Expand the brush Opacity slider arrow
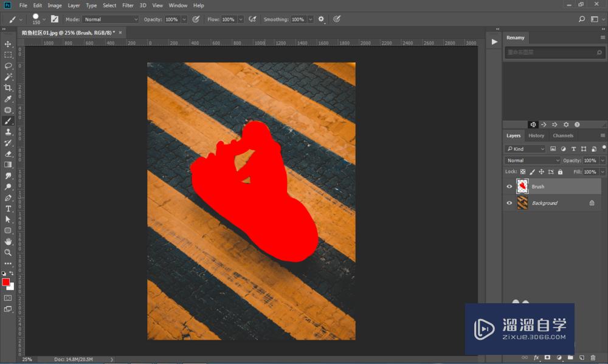The height and width of the screenshot is (364, 608). pos(184,19)
